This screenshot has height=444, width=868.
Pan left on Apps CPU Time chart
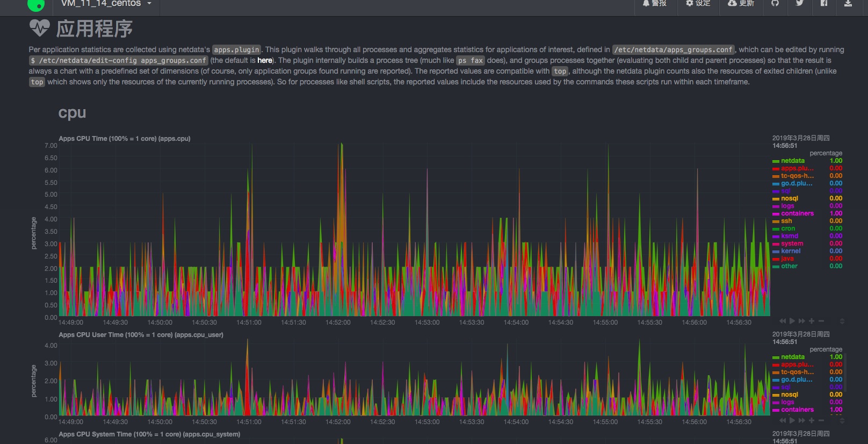(783, 321)
